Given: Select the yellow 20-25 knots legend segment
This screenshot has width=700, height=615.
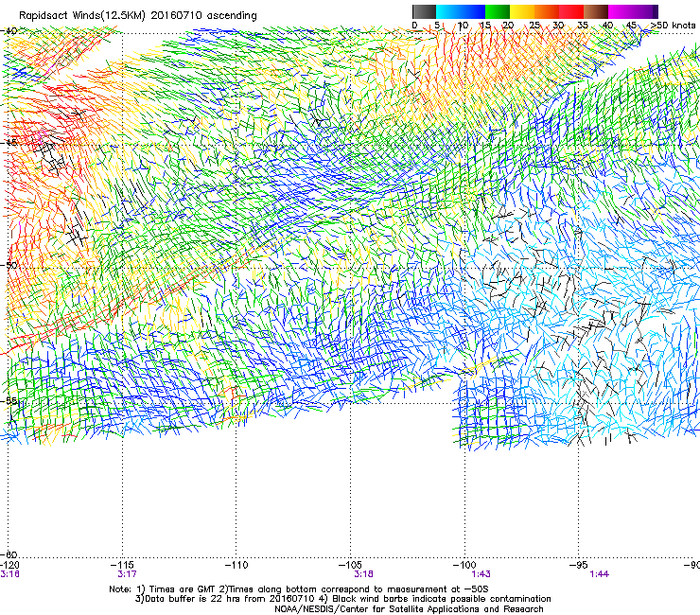Looking at the screenshot, I should (x=522, y=11).
